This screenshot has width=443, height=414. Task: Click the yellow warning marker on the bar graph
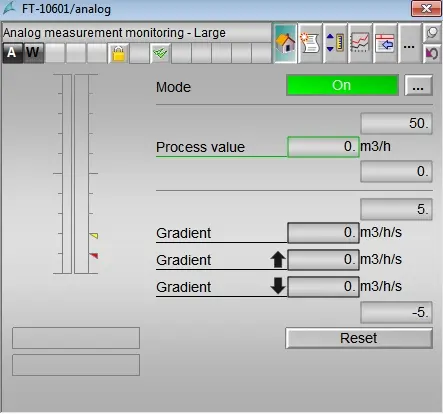94,236
